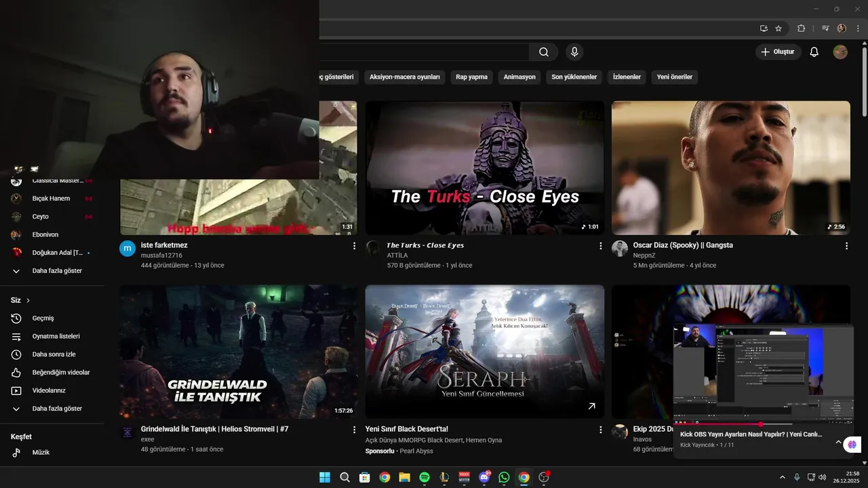Open Geçmiş history icon

click(17, 319)
